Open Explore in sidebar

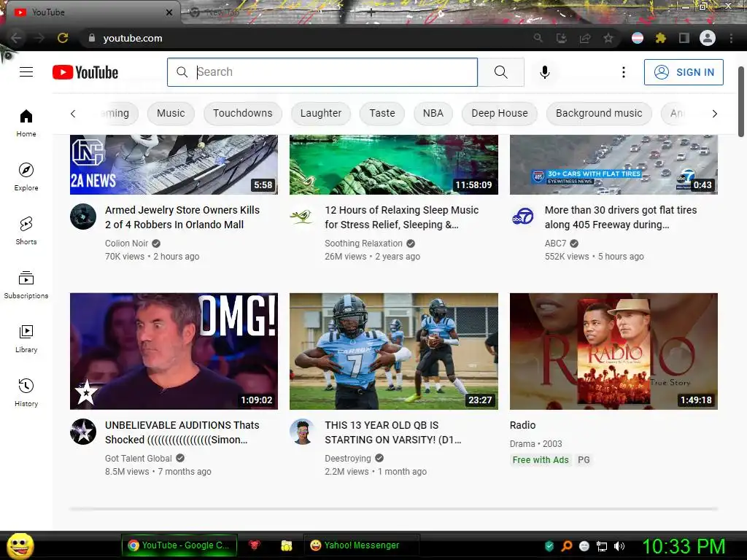pyautogui.click(x=26, y=176)
